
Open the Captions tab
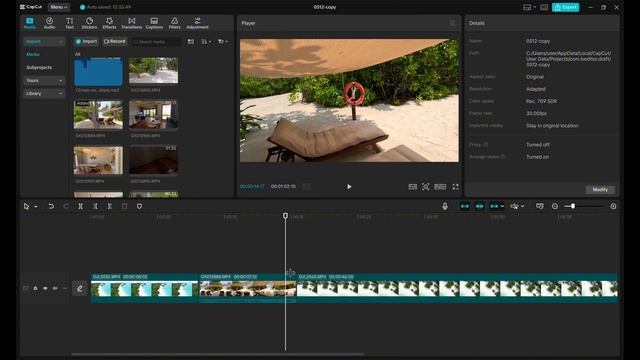(154, 23)
